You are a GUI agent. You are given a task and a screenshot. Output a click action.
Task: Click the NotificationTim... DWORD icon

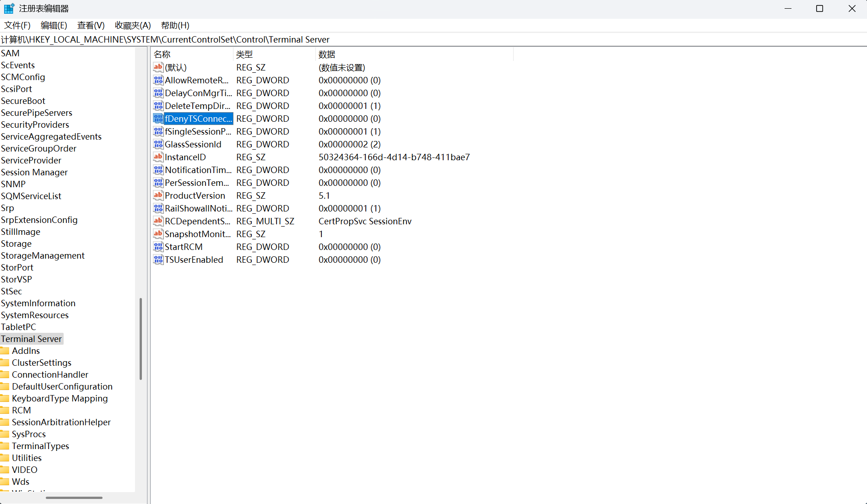[158, 170]
